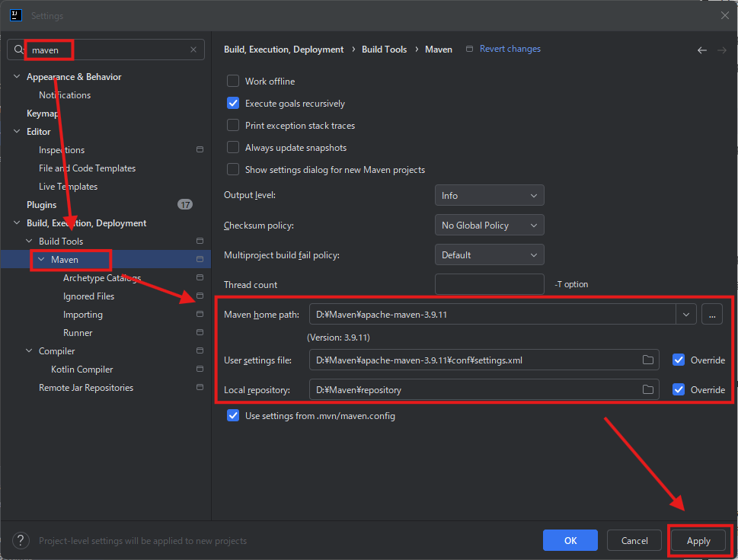Open Live Templates settings
This screenshot has height=560, width=738.
(x=69, y=187)
